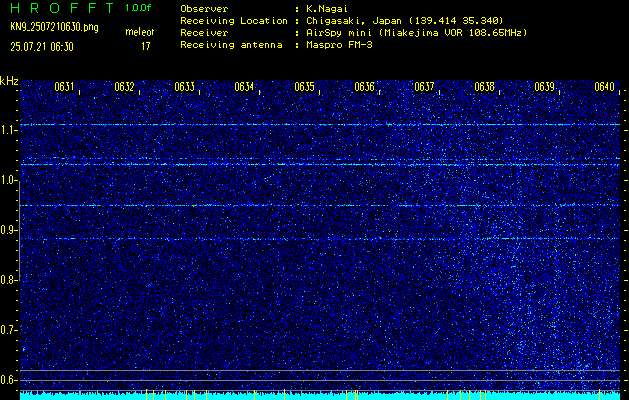This screenshot has width=629, height=400.
Task: Click the green HROFFT title text
Action: pyautogui.click(x=63, y=8)
